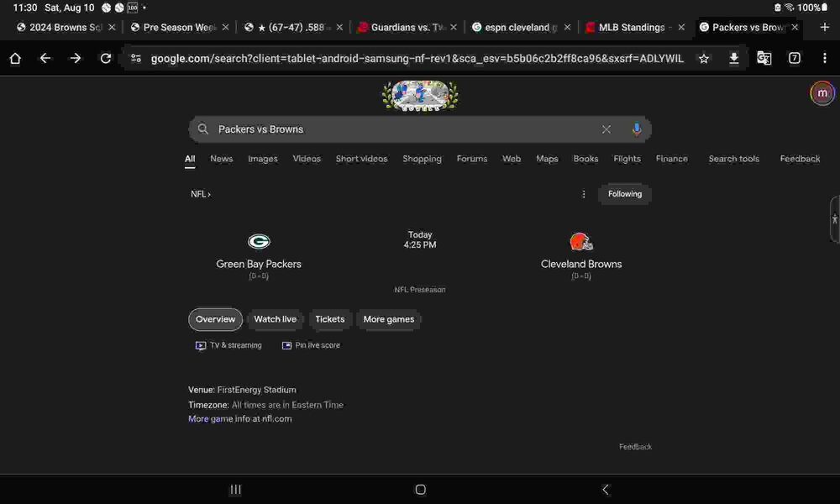Screen dimensions: 840x504
Task: Add a new browser tab
Action: pos(825,27)
